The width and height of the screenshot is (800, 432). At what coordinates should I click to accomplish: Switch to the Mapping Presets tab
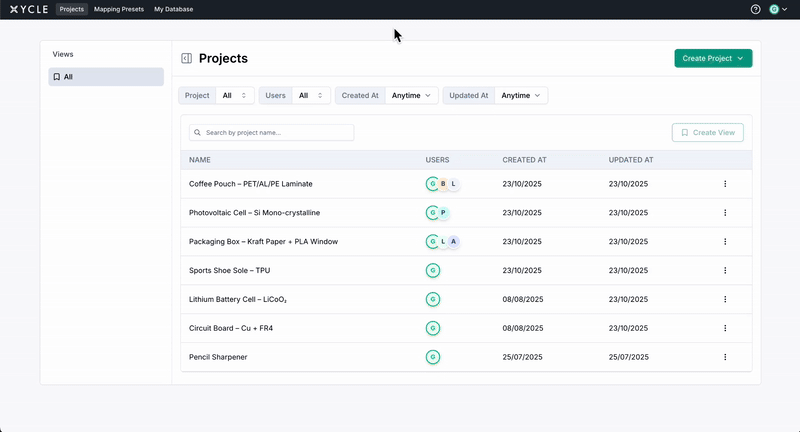(119, 9)
